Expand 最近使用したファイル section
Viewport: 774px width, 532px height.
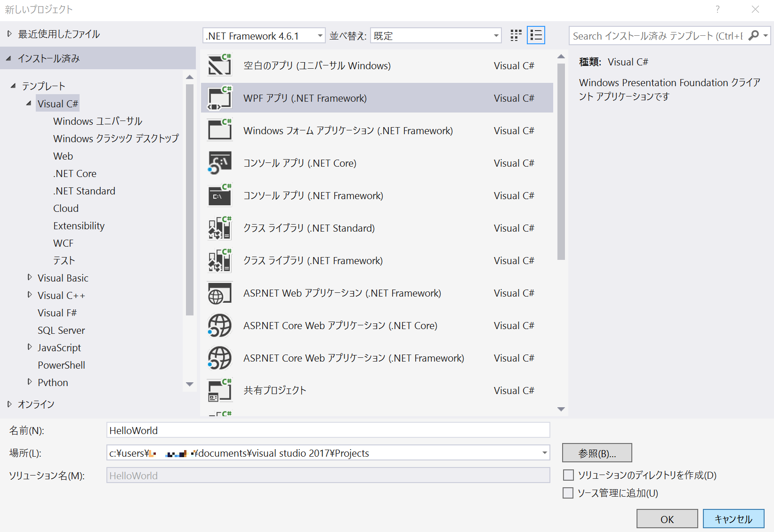click(9, 34)
